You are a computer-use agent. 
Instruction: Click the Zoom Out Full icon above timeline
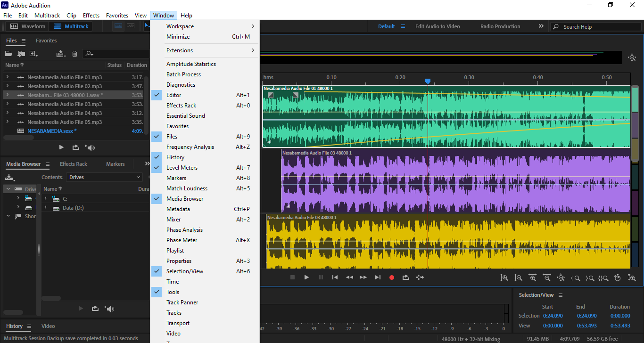coord(632,57)
